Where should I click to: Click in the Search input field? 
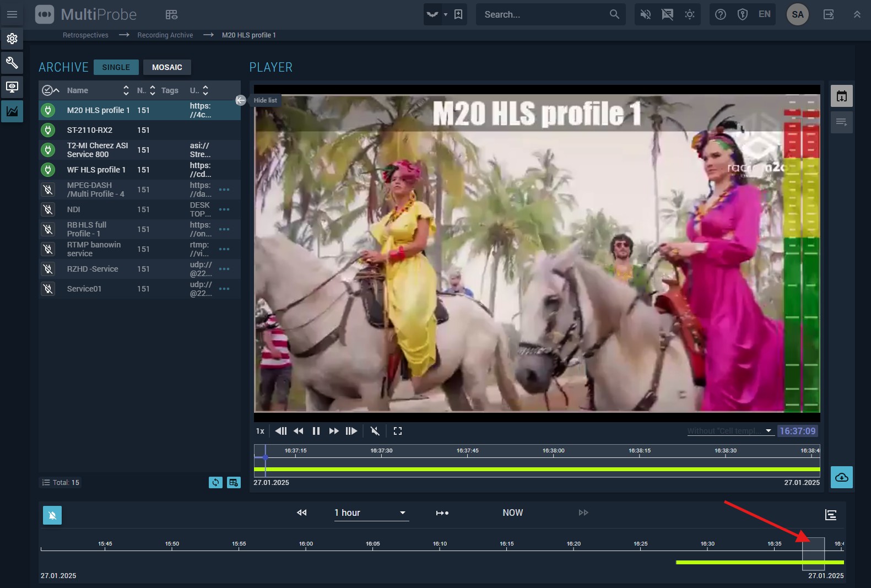[543, 14]
